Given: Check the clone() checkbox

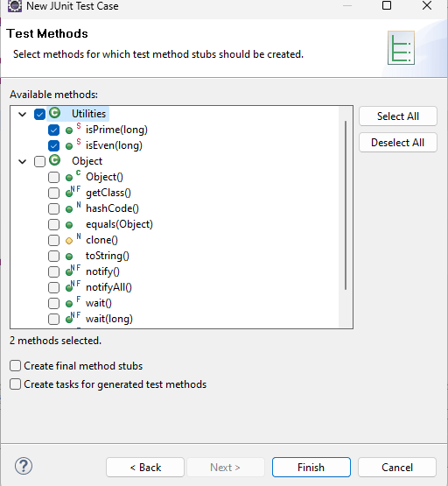Looking at the screenshot, I should coord(53,240).
